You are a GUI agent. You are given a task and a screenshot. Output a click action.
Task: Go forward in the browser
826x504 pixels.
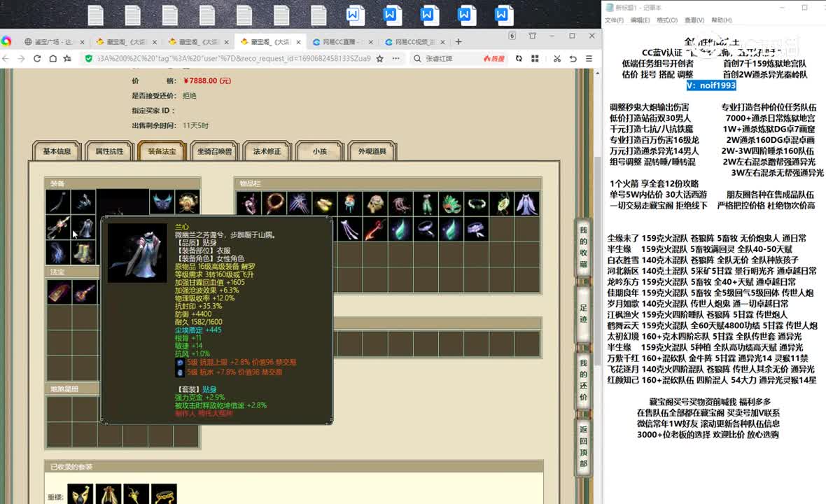[21, 59]
